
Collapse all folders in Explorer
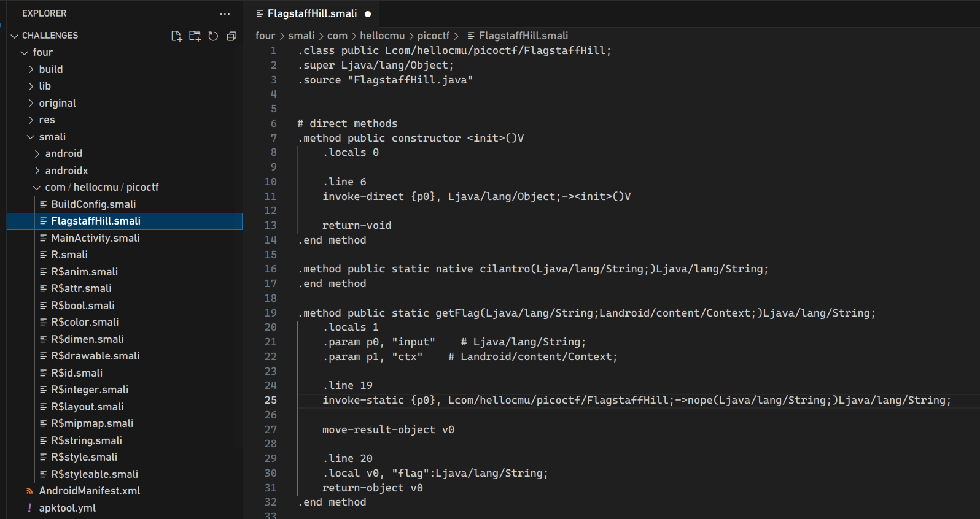(231, 36)
